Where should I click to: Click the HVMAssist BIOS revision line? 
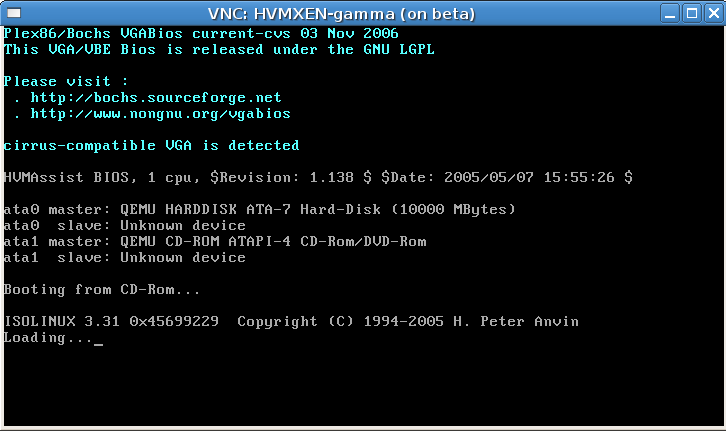point(318,178)
